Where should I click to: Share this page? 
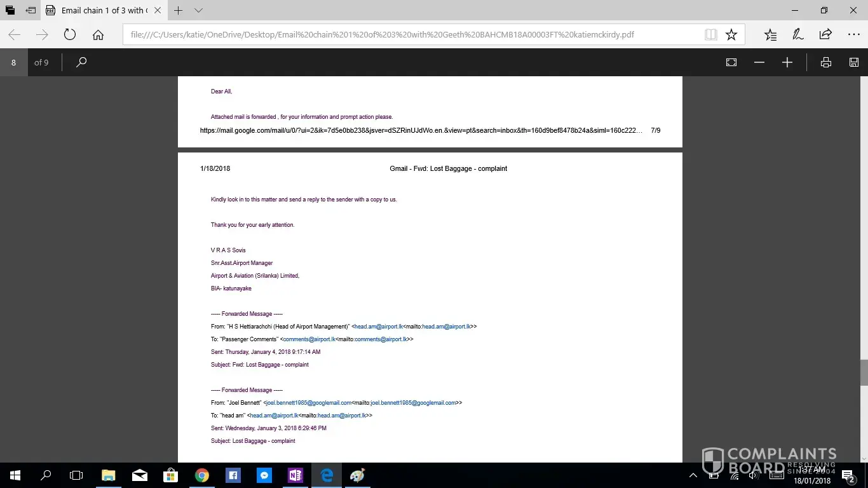point(825,35)
